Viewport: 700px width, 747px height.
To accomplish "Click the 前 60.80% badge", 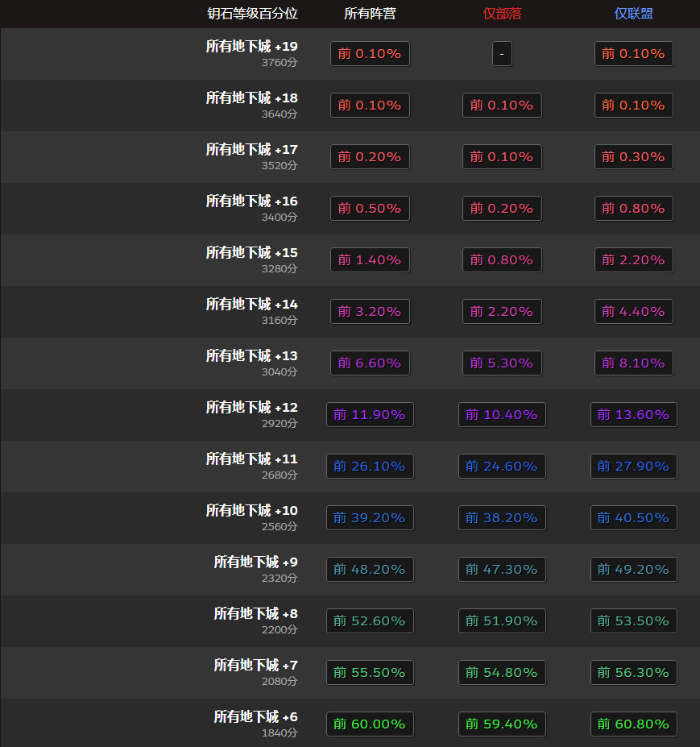I will coord(634,724).
